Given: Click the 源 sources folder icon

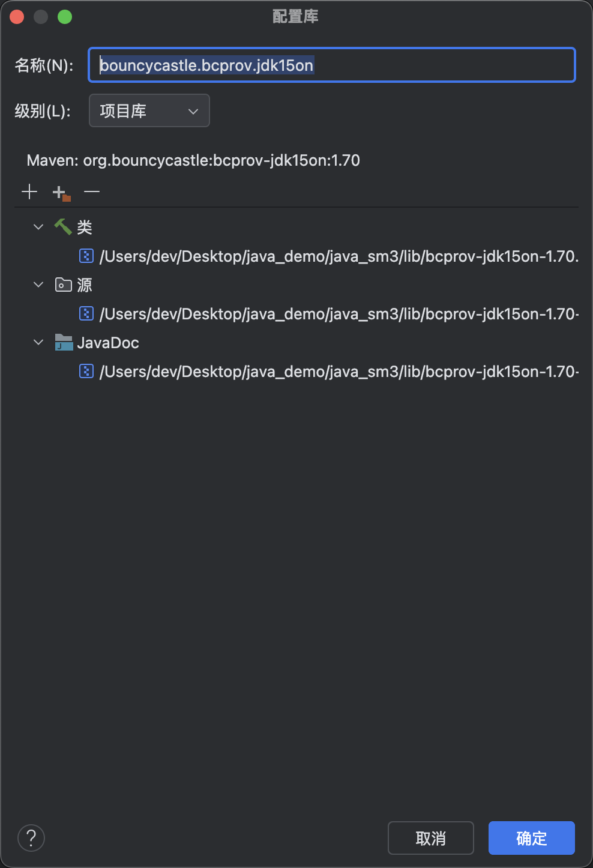Looking at the screenshot, I should point(64,285).
